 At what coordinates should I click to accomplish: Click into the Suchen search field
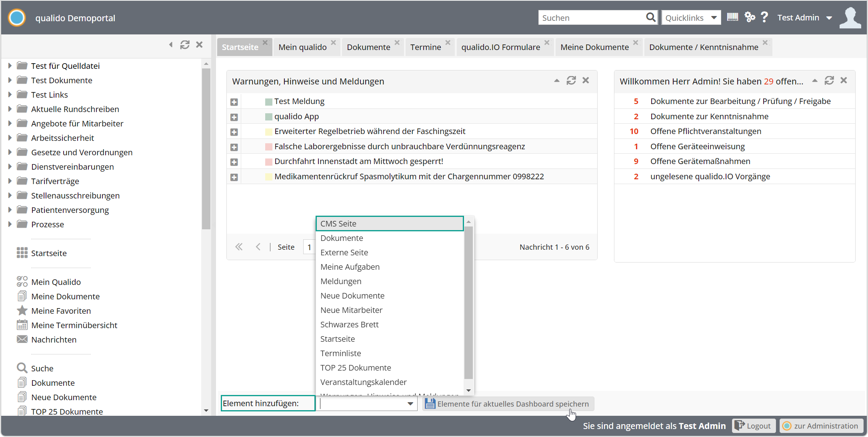[591, 18]
